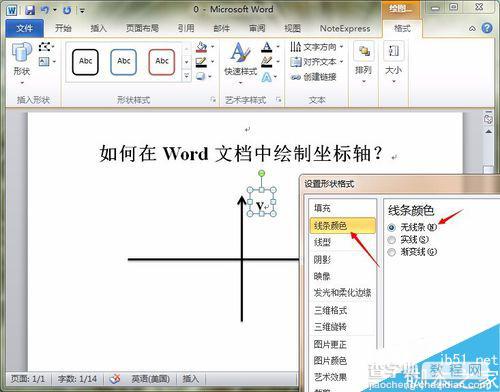Screen dimensions: 500x392
Task: Click the vertical scrollbar up arrow
Action: pyautogui.click(x=489, y=132)
